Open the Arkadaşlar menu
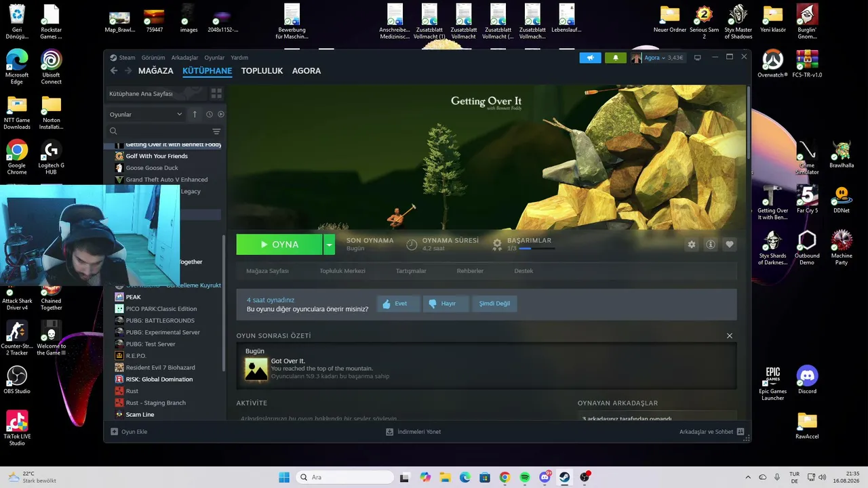 (x=185, y=58)
